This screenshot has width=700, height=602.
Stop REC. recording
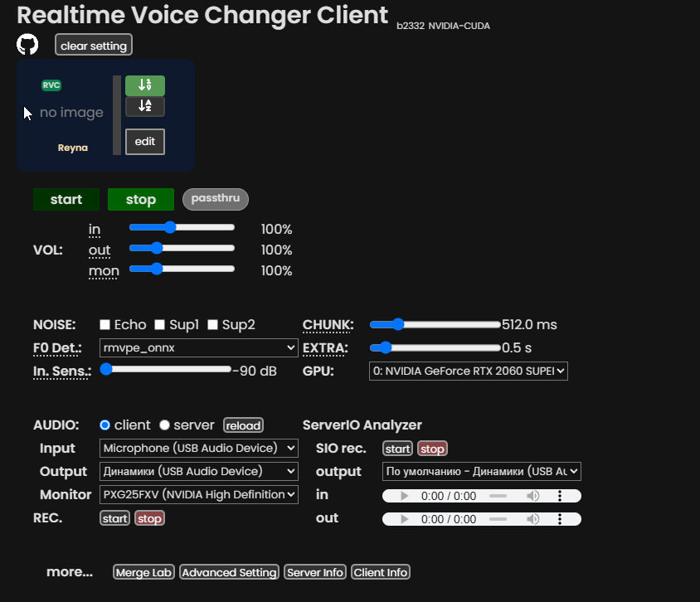[149, 518]
